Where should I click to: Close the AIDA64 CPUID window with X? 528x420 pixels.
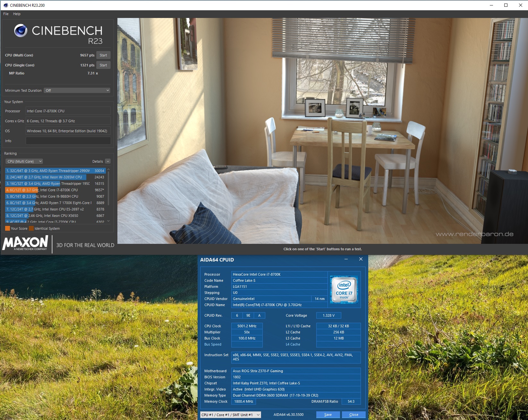pyautogui.click(x=361, y=259)
